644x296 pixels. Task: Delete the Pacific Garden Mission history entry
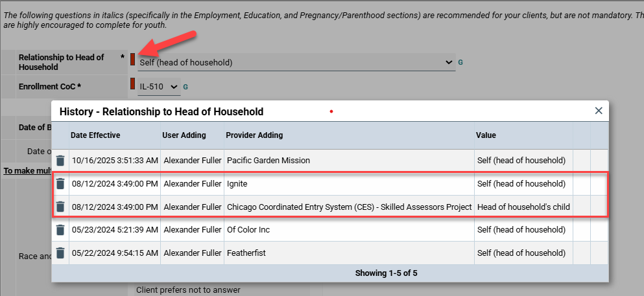point(60,161)
